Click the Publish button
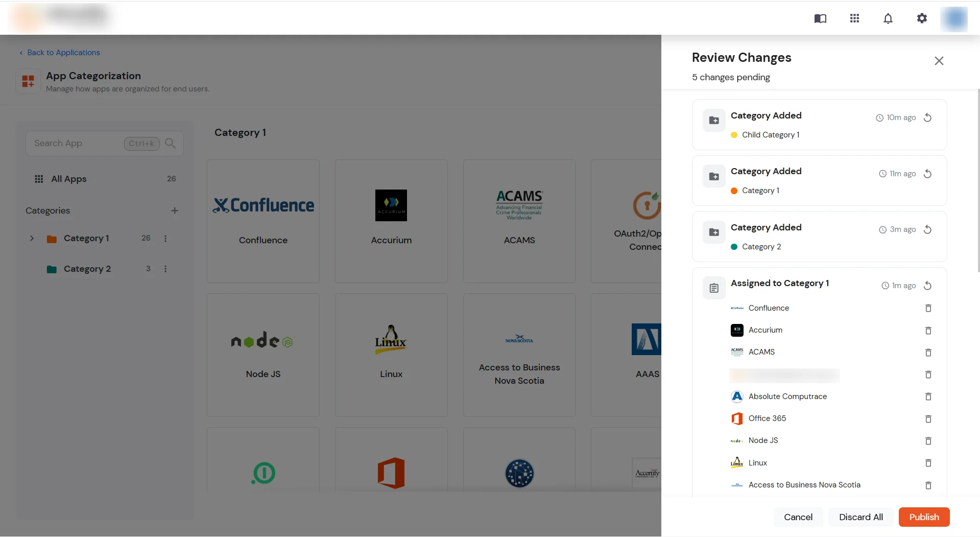 click(x=924, y=517)
